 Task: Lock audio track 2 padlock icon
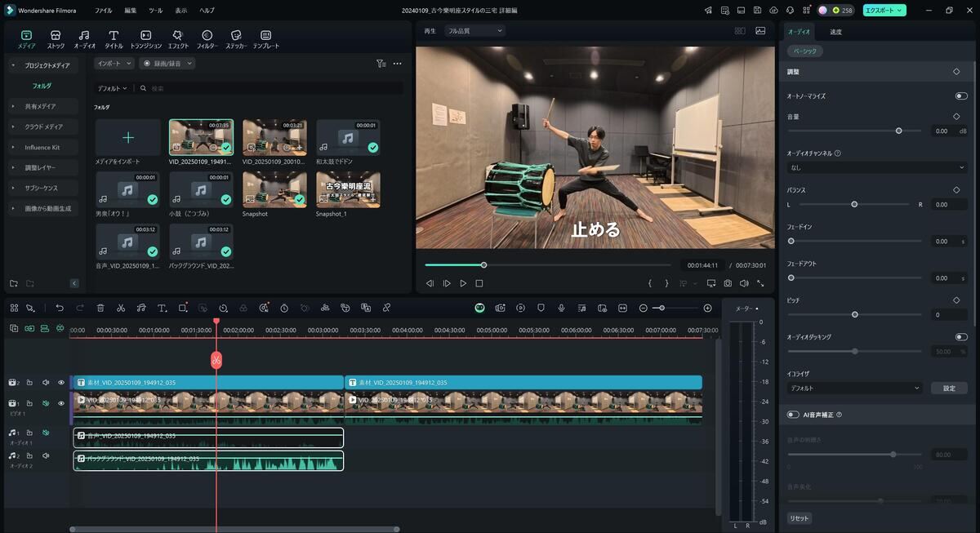(29, 456)
